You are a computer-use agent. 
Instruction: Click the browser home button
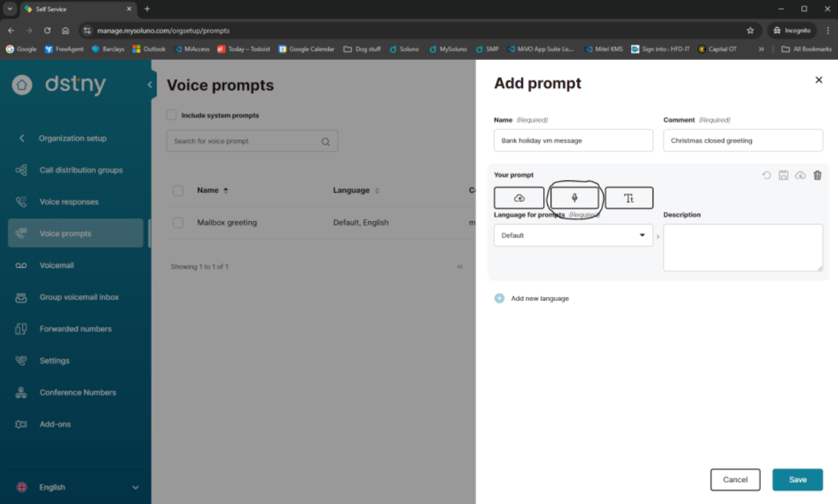click(65, 30)
